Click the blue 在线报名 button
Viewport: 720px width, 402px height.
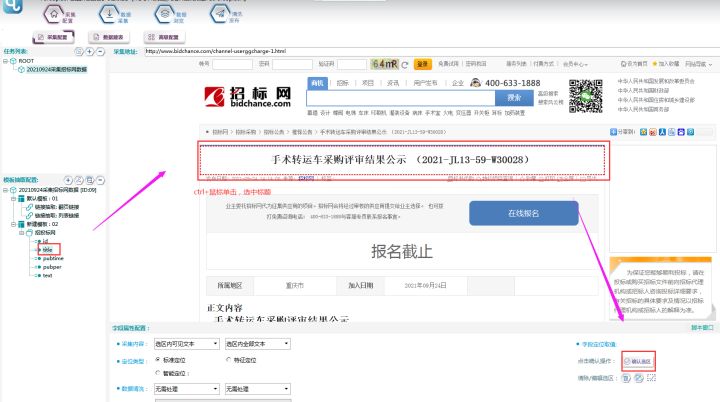(523, 213)
